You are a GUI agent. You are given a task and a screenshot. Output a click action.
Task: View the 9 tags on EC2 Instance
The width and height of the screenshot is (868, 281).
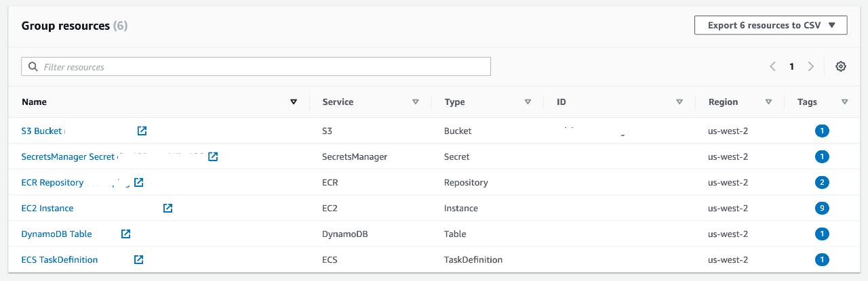point(822,208)
